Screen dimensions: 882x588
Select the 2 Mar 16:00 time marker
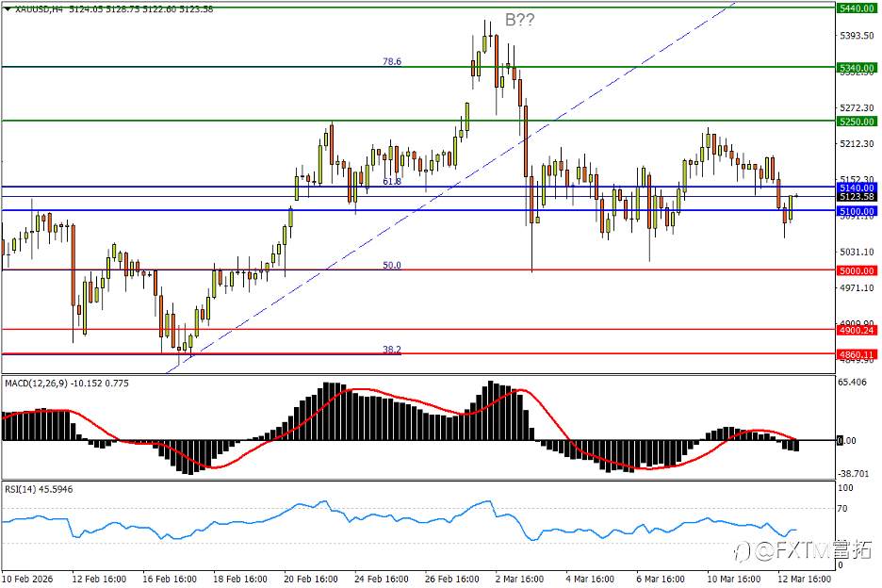coord(519,579)
